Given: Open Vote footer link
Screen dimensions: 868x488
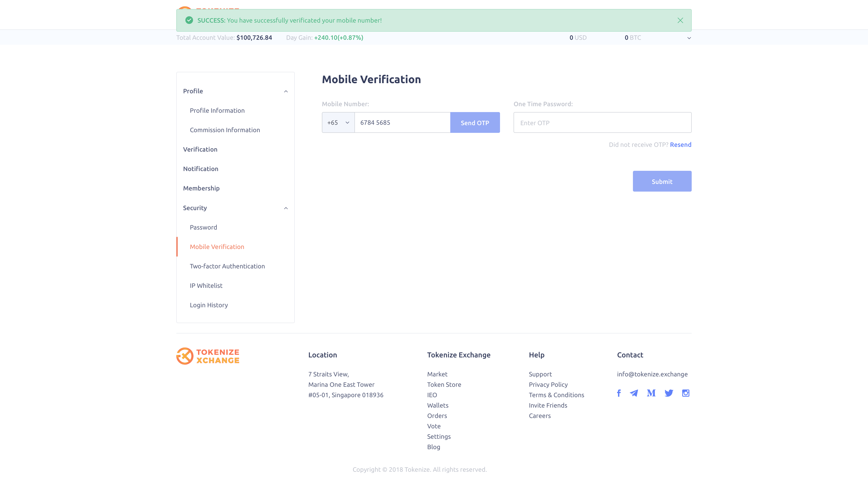Looking at the screenshot, I should pos(434,426).
